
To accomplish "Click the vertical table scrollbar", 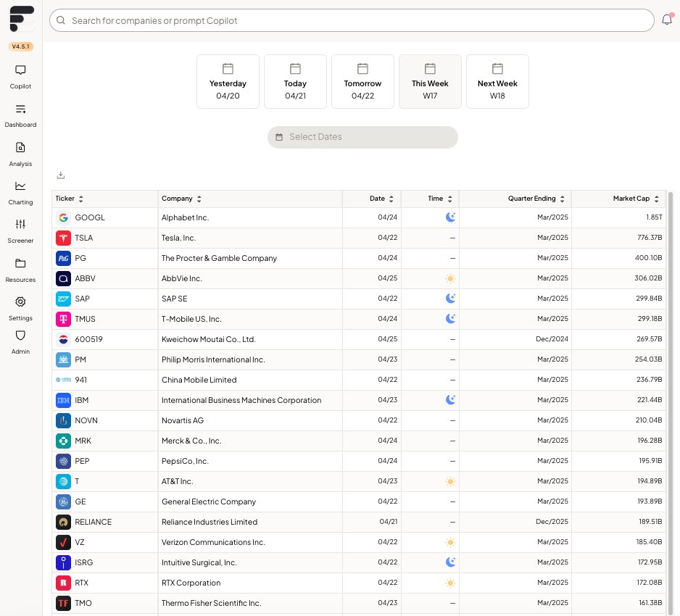I will pyautogui.click(x=671, y=403).
